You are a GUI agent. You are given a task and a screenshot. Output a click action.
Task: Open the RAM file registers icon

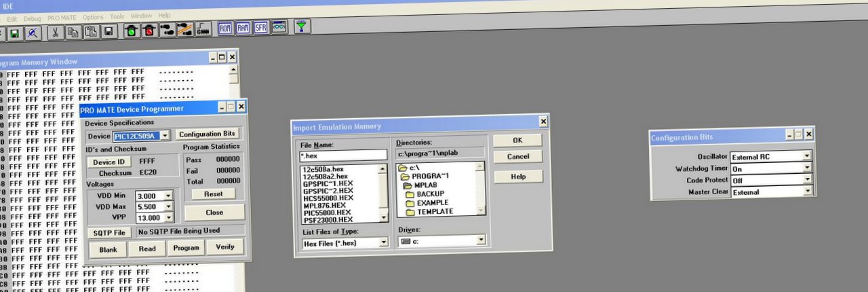[x=243, y=28]
